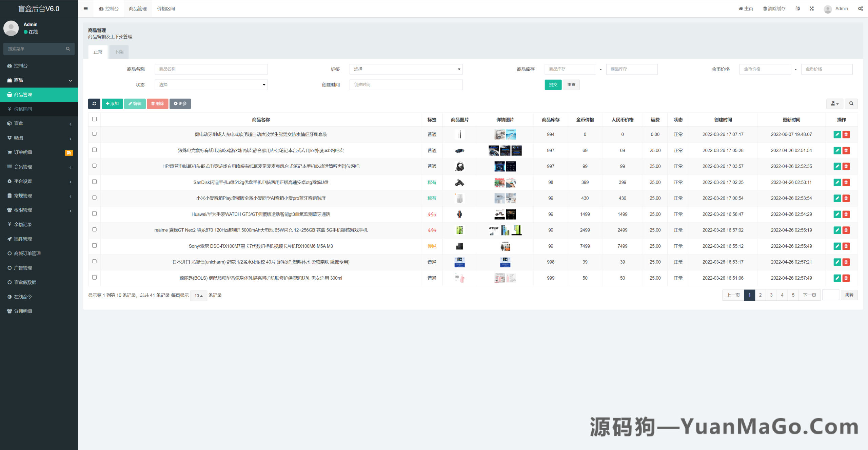Jump to page 3 in pagination
Viewport: 868px width, 450px height.
click(x=771, y=295)
